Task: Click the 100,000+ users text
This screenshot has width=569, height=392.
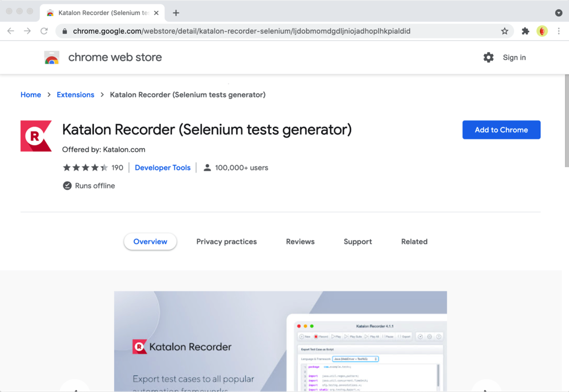Action: point(241,168)
